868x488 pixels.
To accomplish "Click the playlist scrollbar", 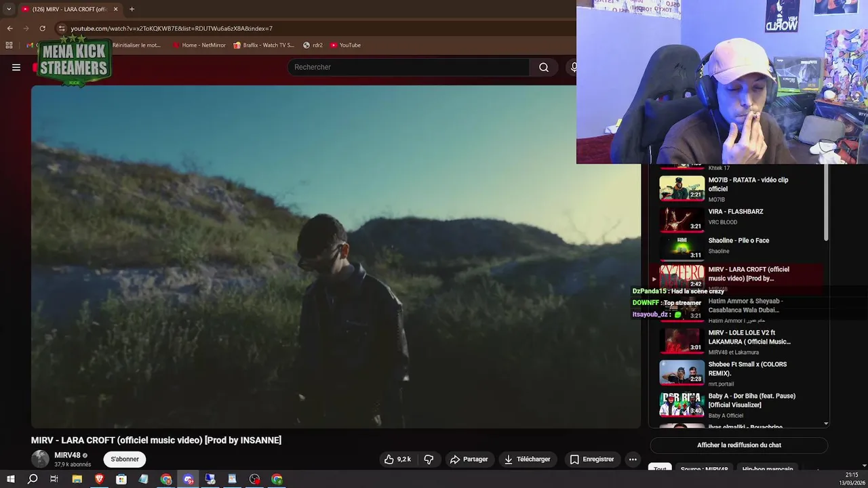I will (x=826, y=203).
